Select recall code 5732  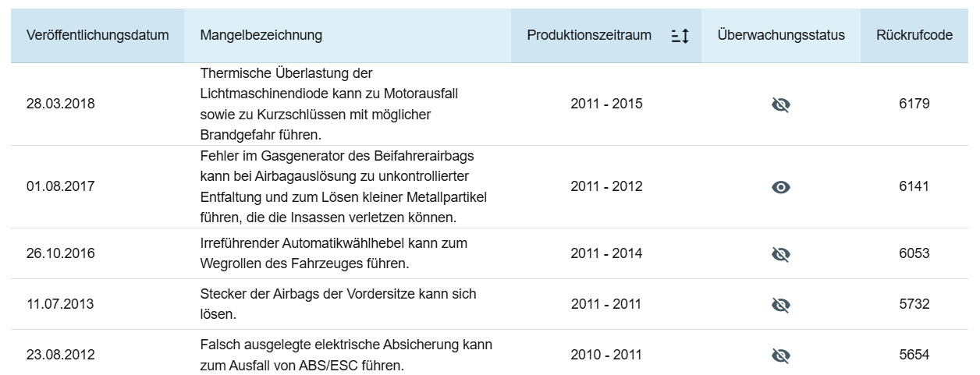(x=914, y=304)
